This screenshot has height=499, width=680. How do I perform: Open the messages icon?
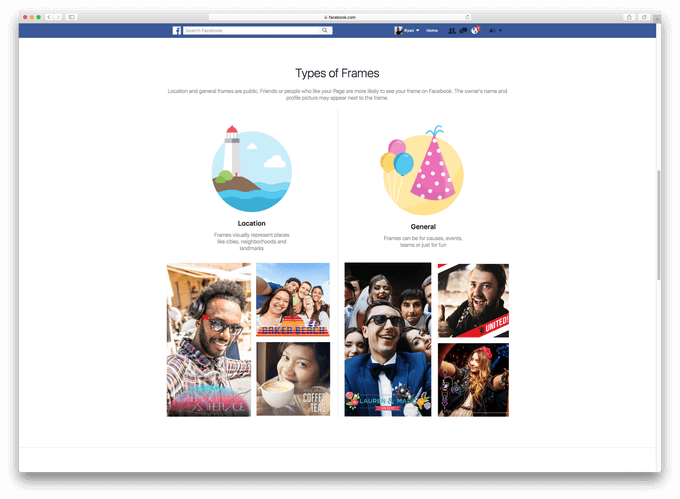coord(463,30)
